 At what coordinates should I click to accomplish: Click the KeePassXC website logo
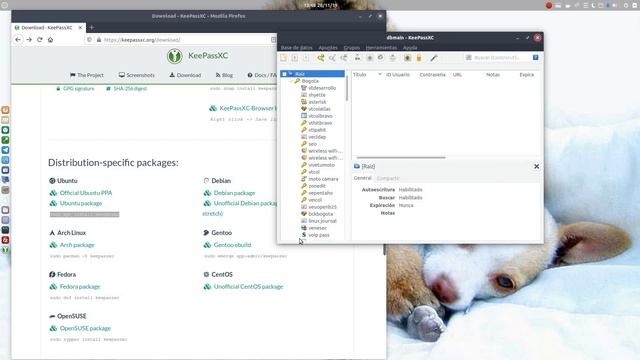click(x=198, y=56)
